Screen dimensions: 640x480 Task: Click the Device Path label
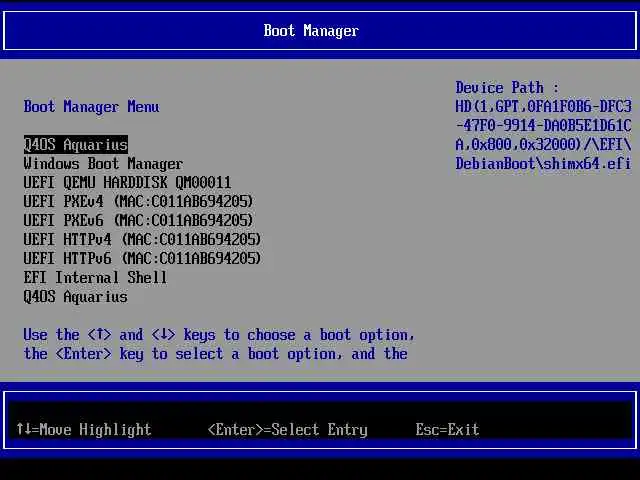[507, 88]
